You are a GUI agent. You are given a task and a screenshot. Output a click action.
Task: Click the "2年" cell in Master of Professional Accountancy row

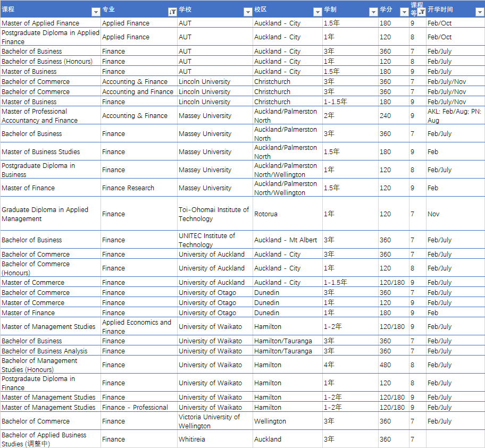coord(350,116)
